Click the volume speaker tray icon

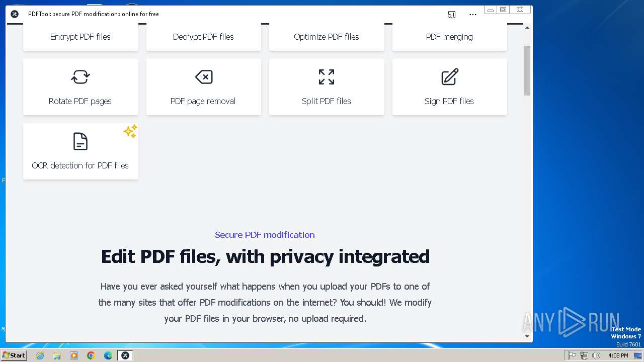[x=596, y=355]
